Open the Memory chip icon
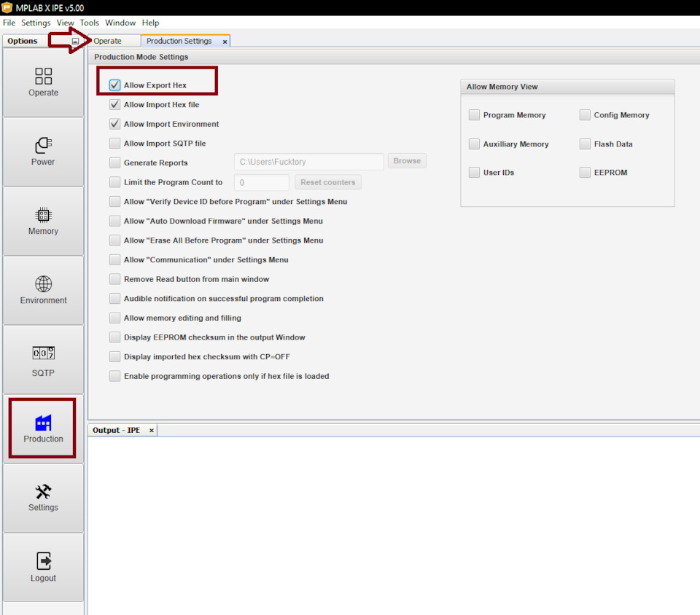 [x=43, y=216]
